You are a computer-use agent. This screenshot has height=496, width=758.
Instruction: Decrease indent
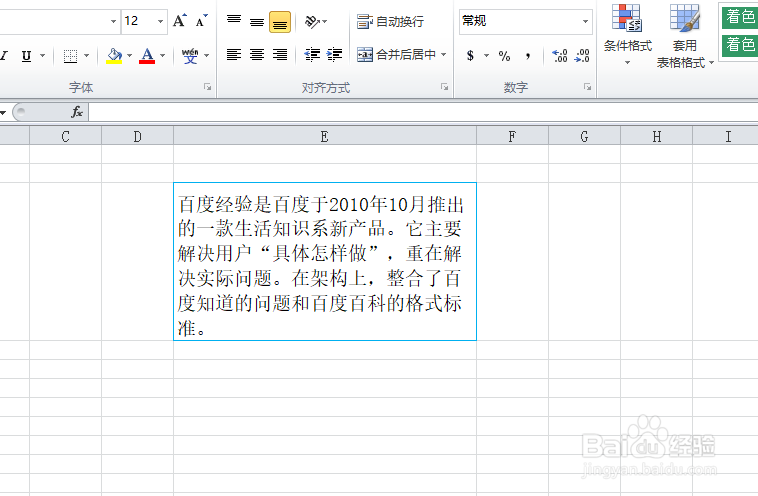[312, 55]
